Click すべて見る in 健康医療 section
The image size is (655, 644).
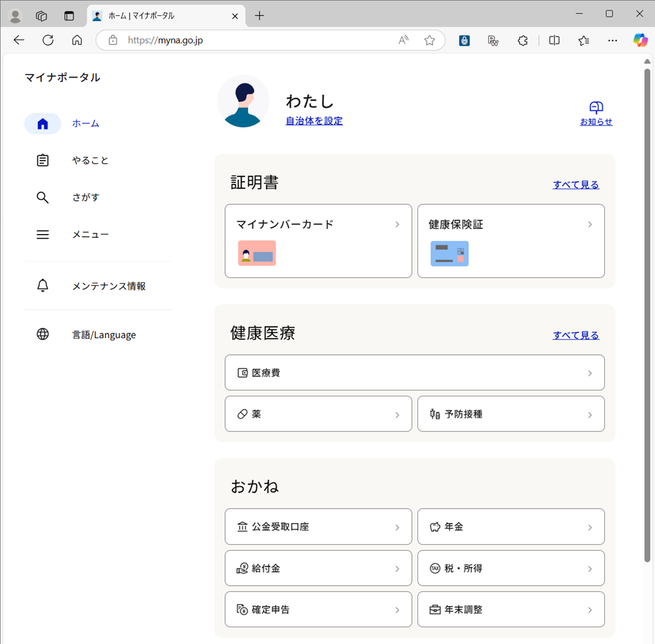click(576, 335)
